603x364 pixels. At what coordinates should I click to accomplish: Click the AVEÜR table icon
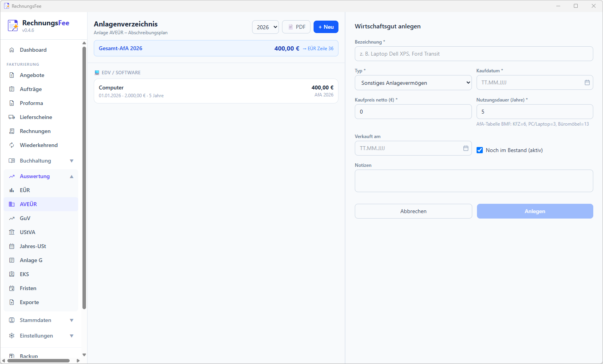12,204
